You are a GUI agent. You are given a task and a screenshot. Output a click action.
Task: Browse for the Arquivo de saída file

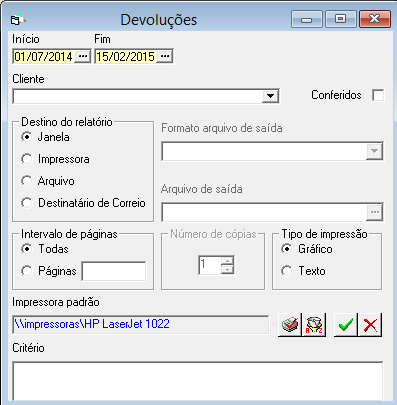(x=374, y=212)
